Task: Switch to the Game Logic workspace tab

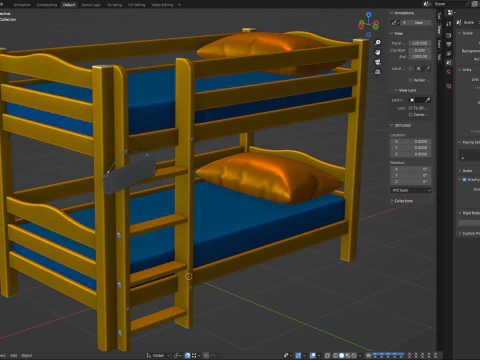Action: click(91, 5)
